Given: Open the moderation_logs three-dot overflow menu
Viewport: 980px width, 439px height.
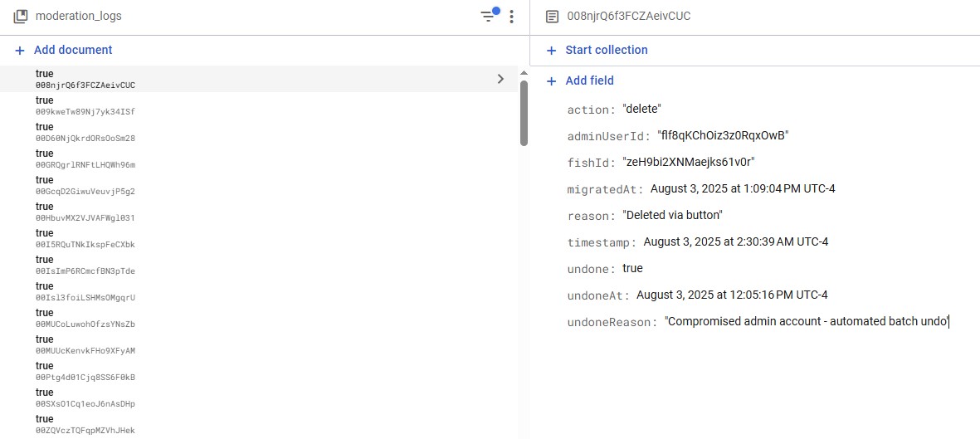Looking at the screenshot, I should pos(511,17).
